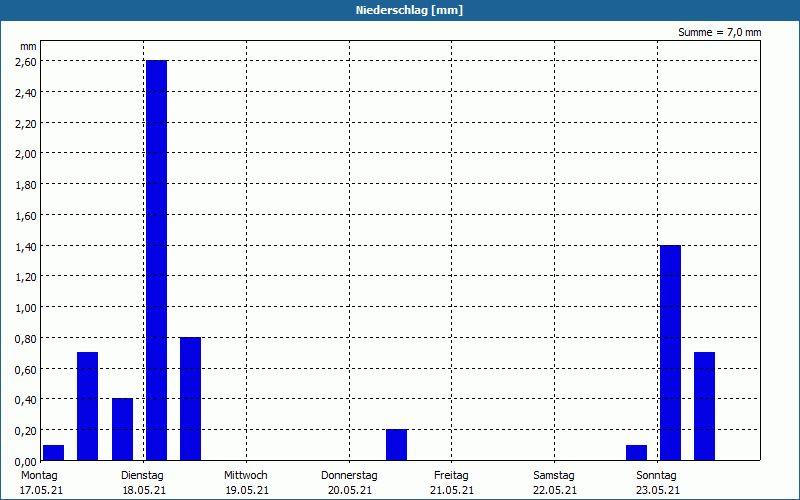Click the '2,00' y-axis value
Viewport: 800px width, 500px height.
27,154
